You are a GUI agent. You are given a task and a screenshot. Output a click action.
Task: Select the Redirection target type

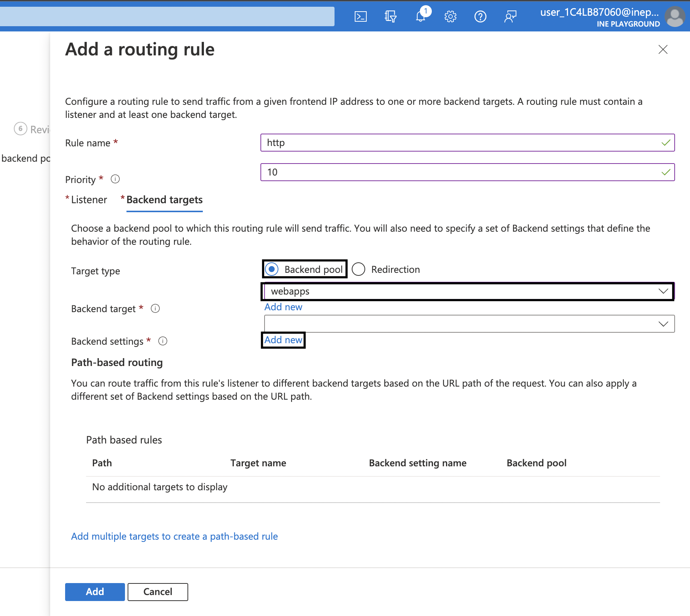pyautogui.click(x=358, y=269)
